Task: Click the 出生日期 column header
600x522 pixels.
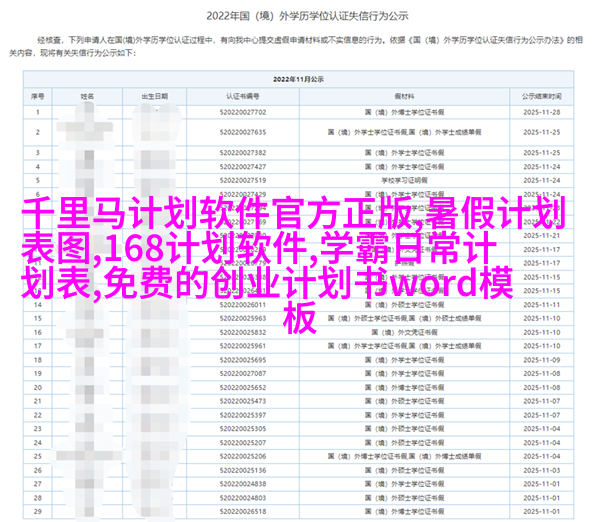Action: 160,96
